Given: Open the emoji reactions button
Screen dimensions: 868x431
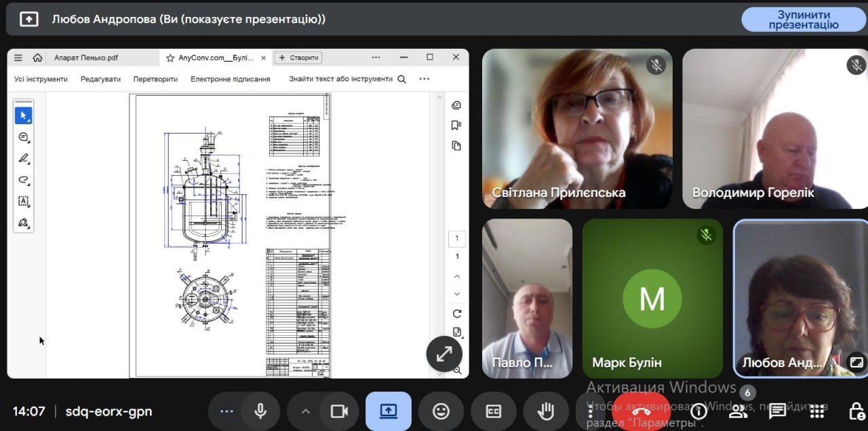Looking at the screenshot, I should (x=441, y=411).
